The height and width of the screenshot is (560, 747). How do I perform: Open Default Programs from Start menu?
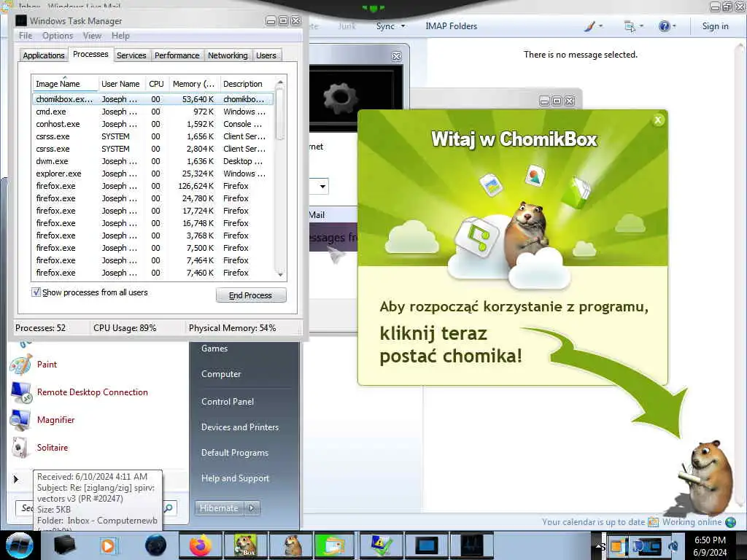coord(235,453)
